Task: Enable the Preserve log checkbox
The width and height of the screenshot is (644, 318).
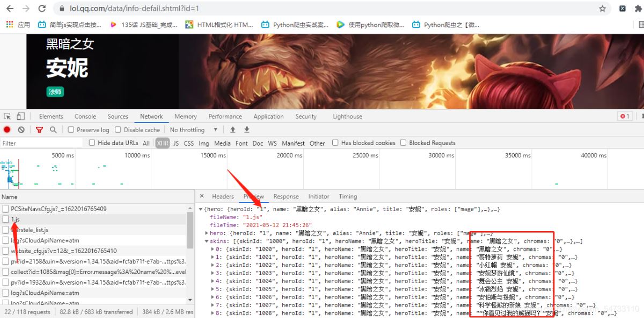Action: point(71,129)
